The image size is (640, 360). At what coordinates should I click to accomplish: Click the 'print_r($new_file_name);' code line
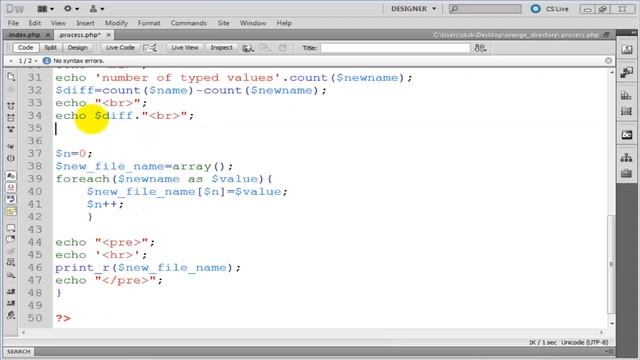coord(148,268)
